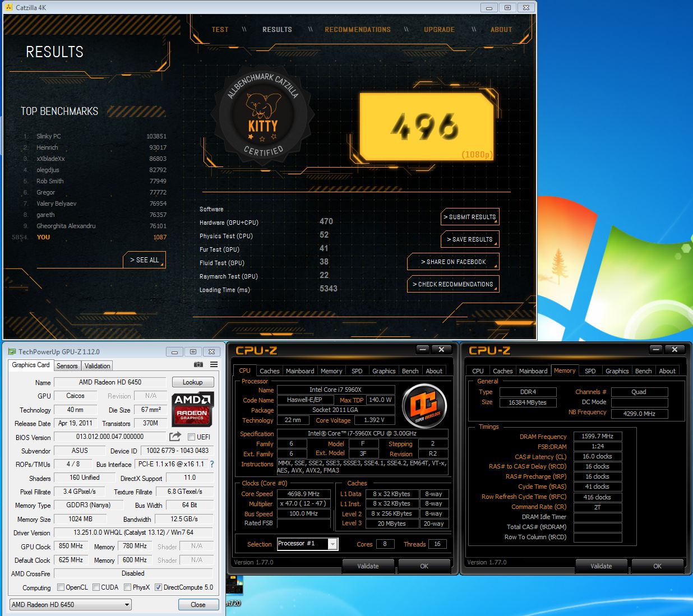Click the Lookup button in GPU-Z
The height and width of the screenshot is (616, 693).
coord(192,382)
